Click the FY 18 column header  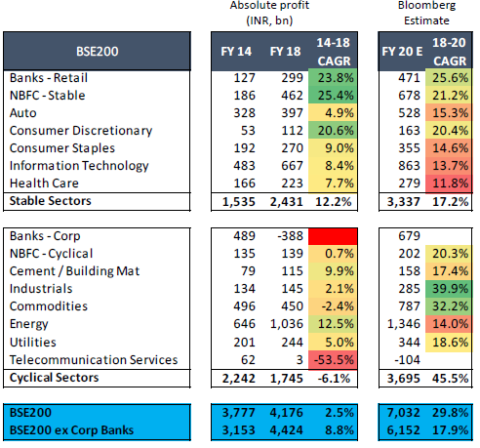[285, 52]
